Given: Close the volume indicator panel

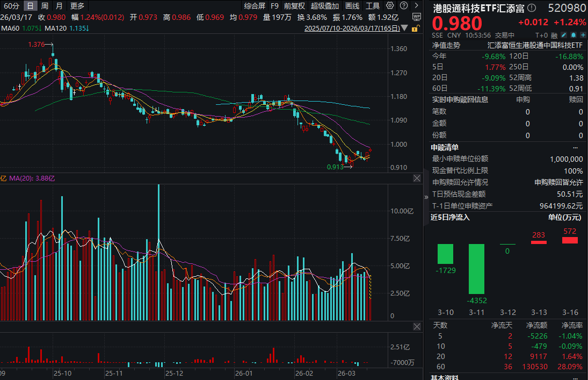Looking at the screenshot, I should point(417,178).
